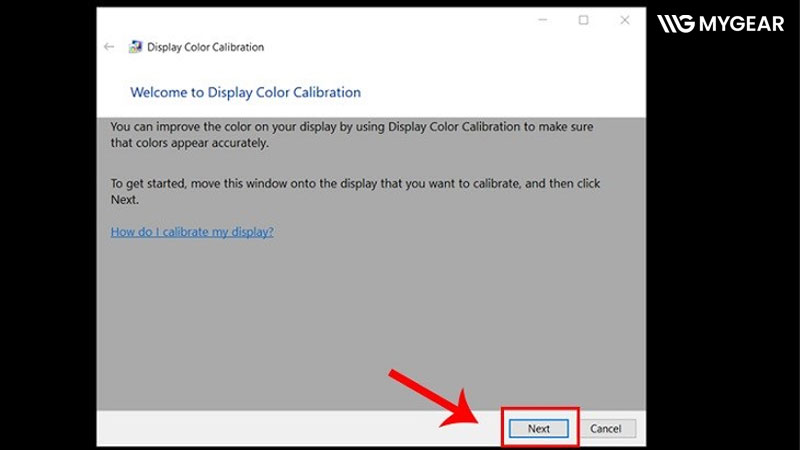Click the paragraph starting 'To get started'

click(x=355, y=191)
